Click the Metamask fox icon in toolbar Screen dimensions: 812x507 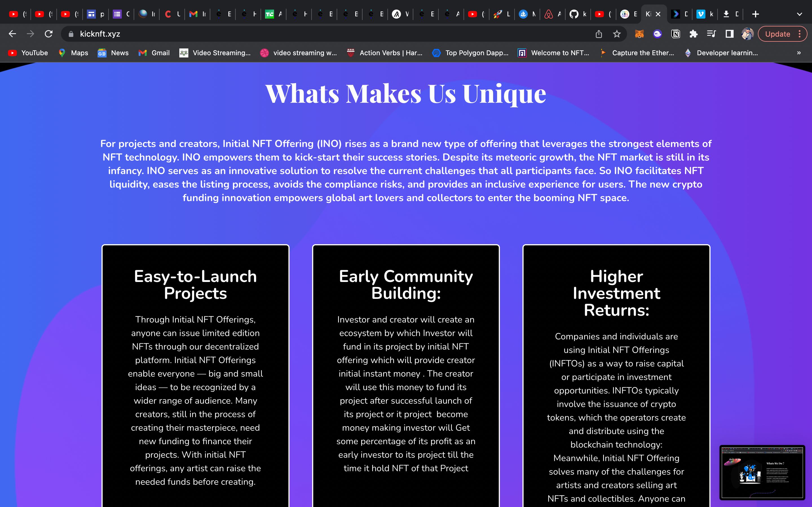[x=639, y=33]
